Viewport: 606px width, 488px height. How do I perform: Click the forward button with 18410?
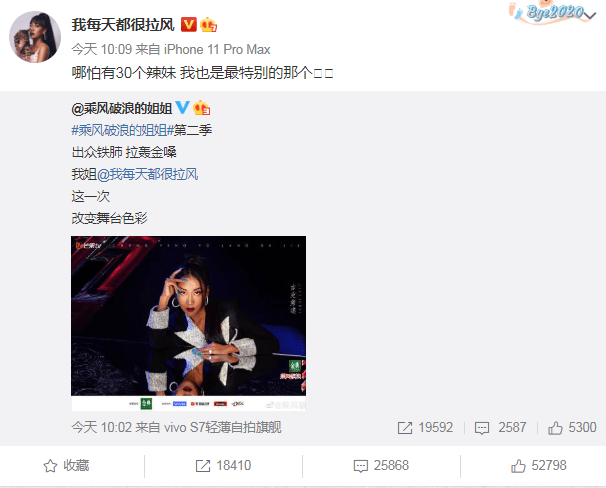pyautogui.click(x=223, y=466)
